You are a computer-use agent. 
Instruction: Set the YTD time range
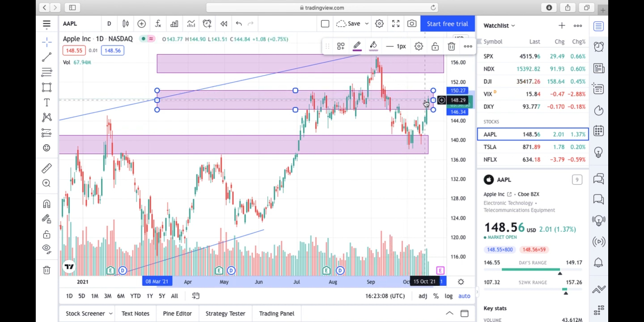coord(135,296)
